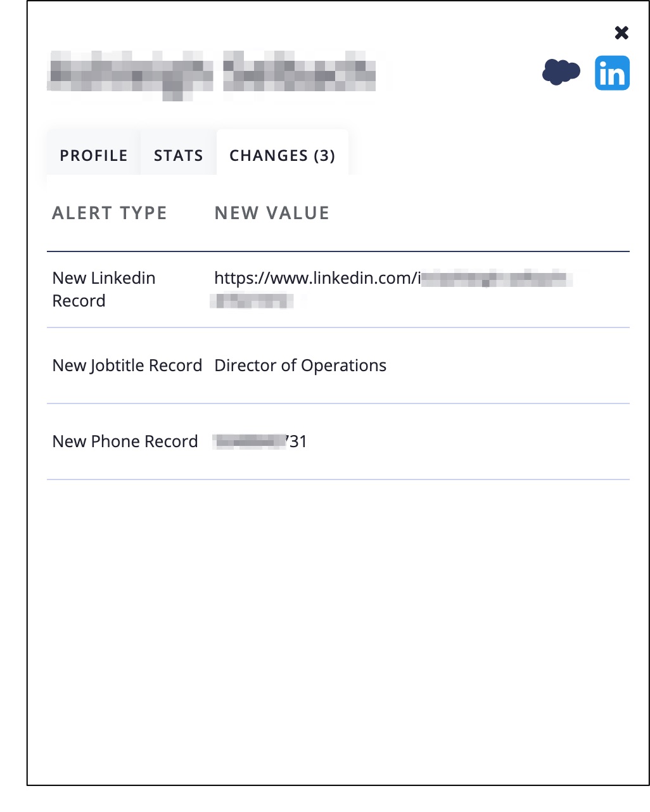Viewport: 650px width, 812px height.
Task: Click the Director of Operations value
Action: pos(300,365)
